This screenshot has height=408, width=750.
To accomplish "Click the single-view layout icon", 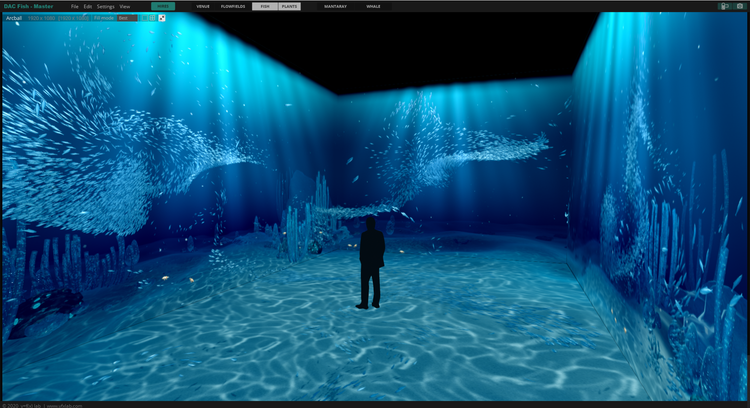I will [x=144, y=18].
